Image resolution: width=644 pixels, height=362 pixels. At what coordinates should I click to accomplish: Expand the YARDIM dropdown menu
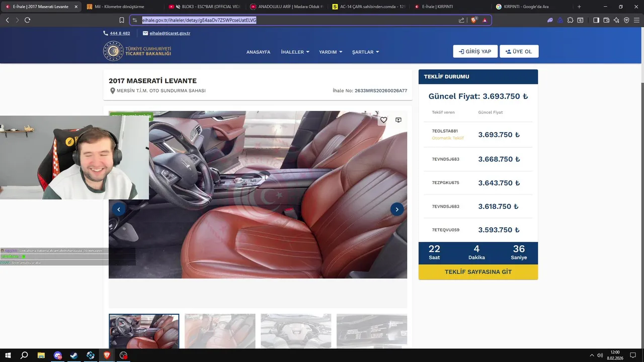point(331,52)
